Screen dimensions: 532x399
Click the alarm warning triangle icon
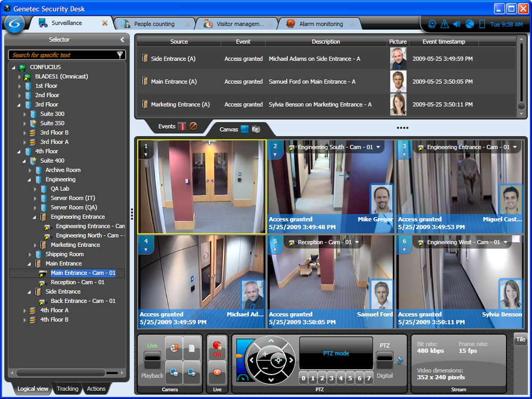coord(444,24)
